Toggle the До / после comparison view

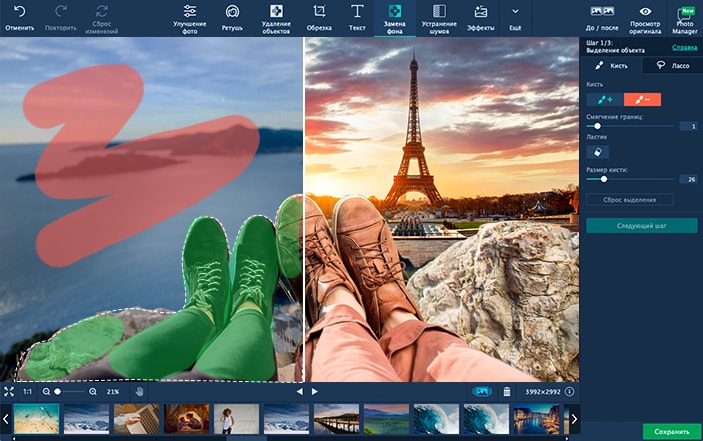pyautogui.click(x=602, y=17)
